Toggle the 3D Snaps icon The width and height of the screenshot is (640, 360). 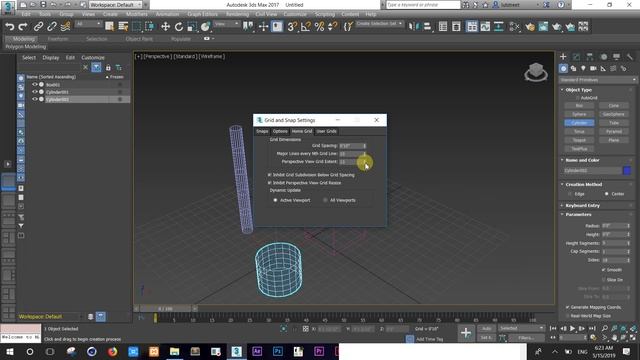pos(292,27)
